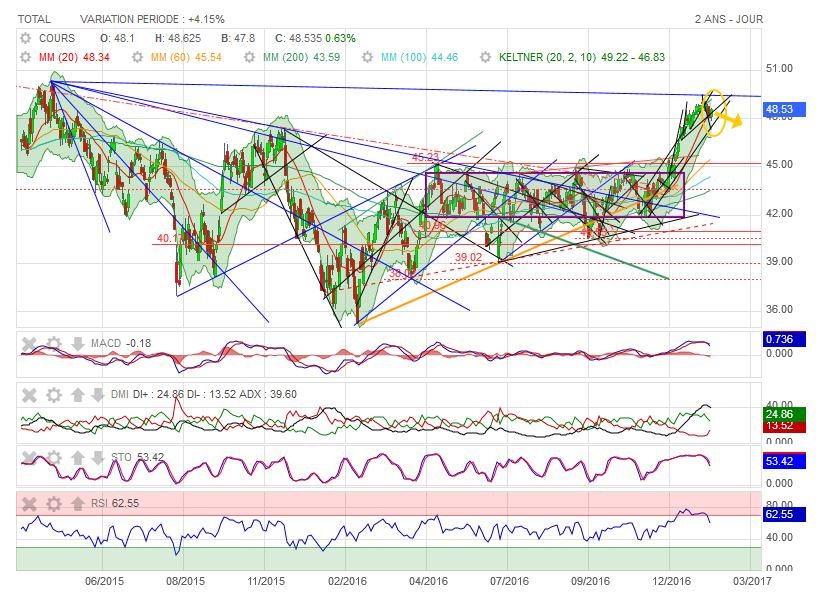Remove the MACD indicator panel

click(x=29, y=344)
